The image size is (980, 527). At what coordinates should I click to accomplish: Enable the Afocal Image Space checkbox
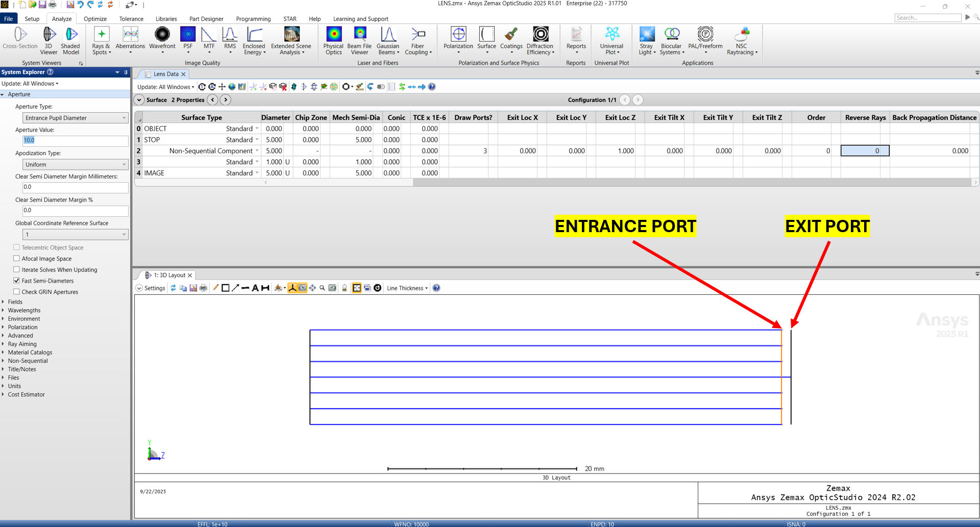[x=17, y=259]
